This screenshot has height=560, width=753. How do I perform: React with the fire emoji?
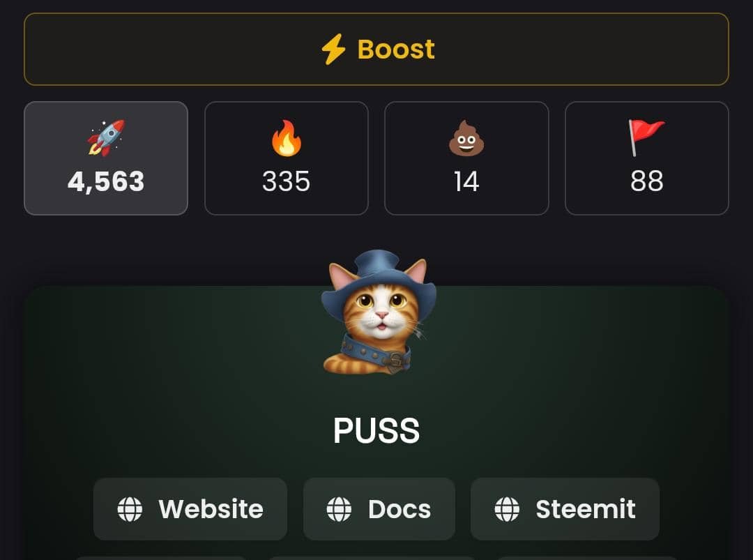pos(287,138)
